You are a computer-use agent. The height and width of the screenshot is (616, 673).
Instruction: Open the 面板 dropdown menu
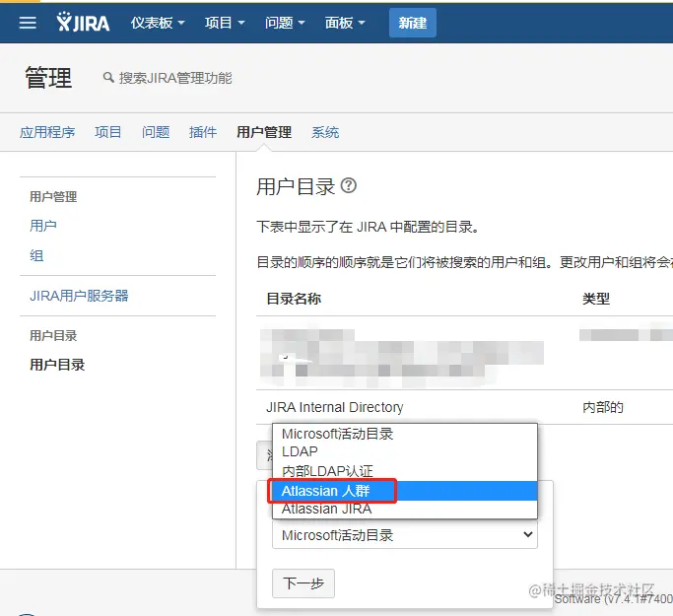point(345,23)
